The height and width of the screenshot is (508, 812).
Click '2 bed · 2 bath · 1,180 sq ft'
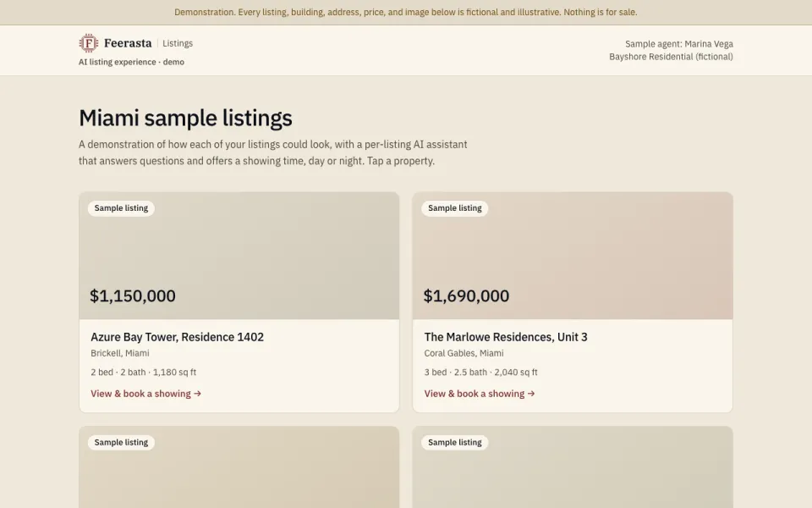pos(144,373)
